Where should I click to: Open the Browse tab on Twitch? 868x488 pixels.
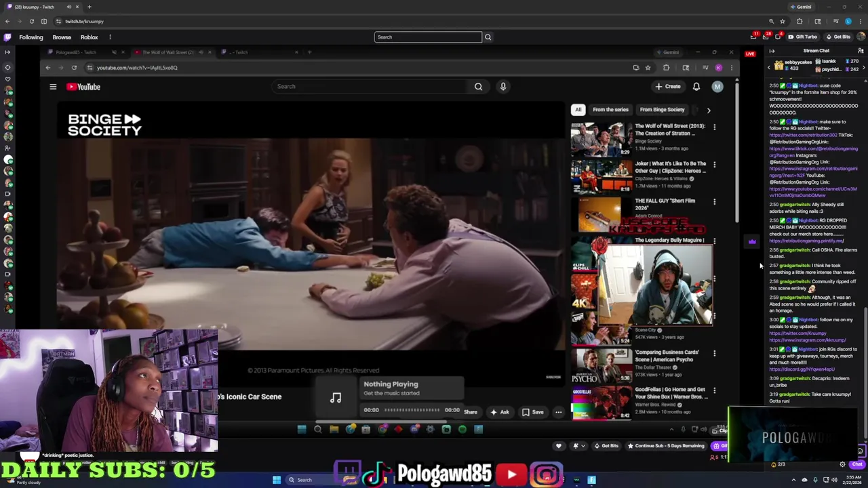[62, 37]
